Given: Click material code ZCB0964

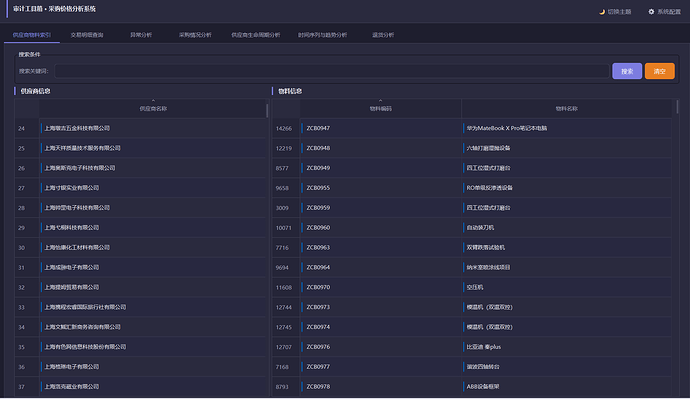Looking at the screenshot, I should click(318, 267).
